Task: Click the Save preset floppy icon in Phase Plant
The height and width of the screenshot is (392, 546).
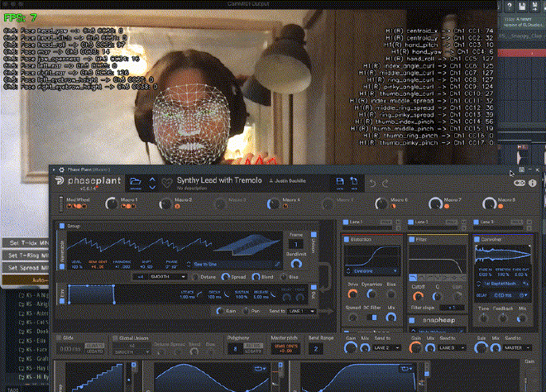Action: tap(340, 181)
